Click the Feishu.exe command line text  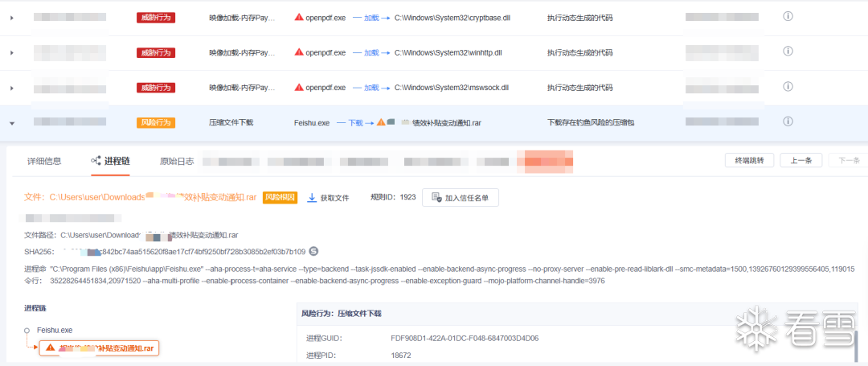pos(452,275)
